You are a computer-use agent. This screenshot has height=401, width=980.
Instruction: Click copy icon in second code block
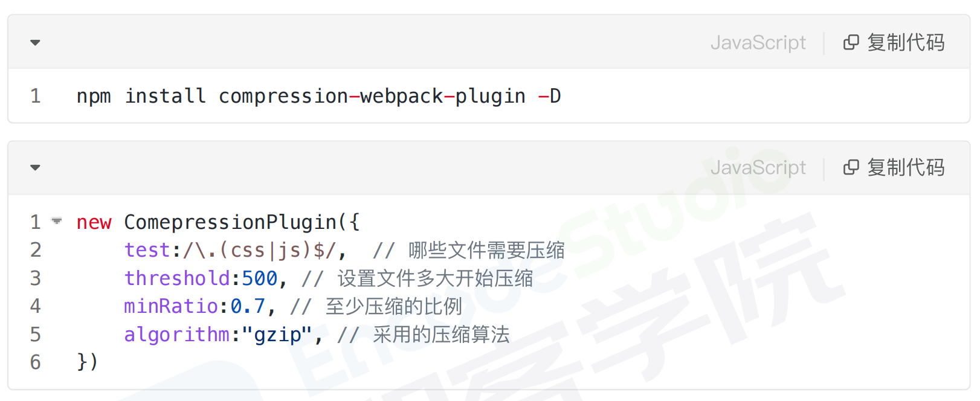coord(851,167)
